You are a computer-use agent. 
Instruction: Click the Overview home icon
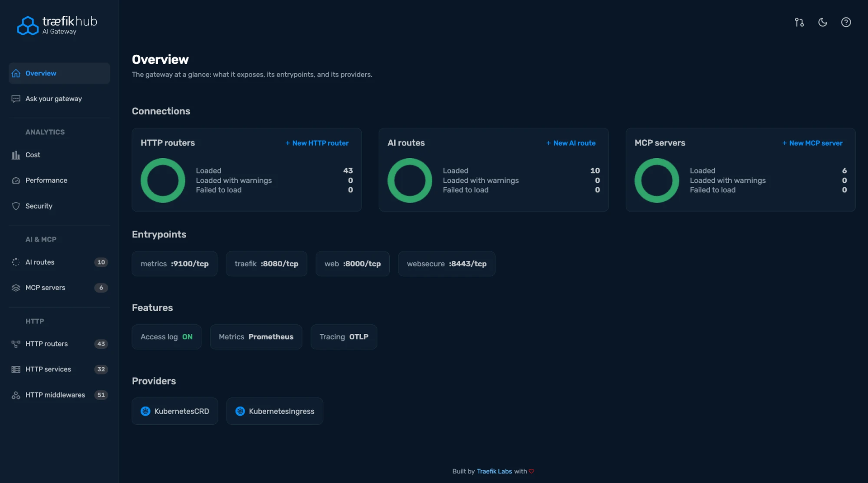(x=16, y=73)
